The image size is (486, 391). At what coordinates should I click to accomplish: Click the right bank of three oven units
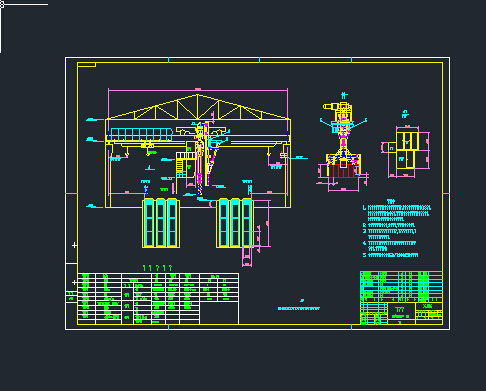click(x=235, y=223)
